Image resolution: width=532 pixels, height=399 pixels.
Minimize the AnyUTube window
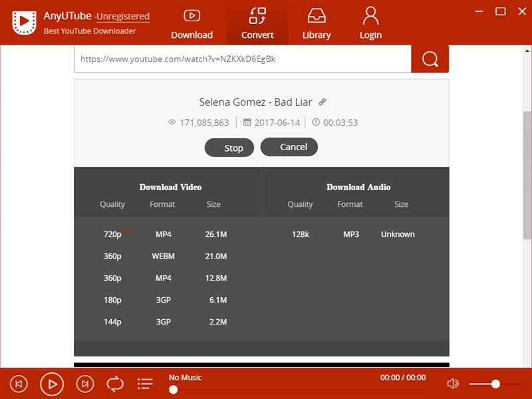[479, 11]
